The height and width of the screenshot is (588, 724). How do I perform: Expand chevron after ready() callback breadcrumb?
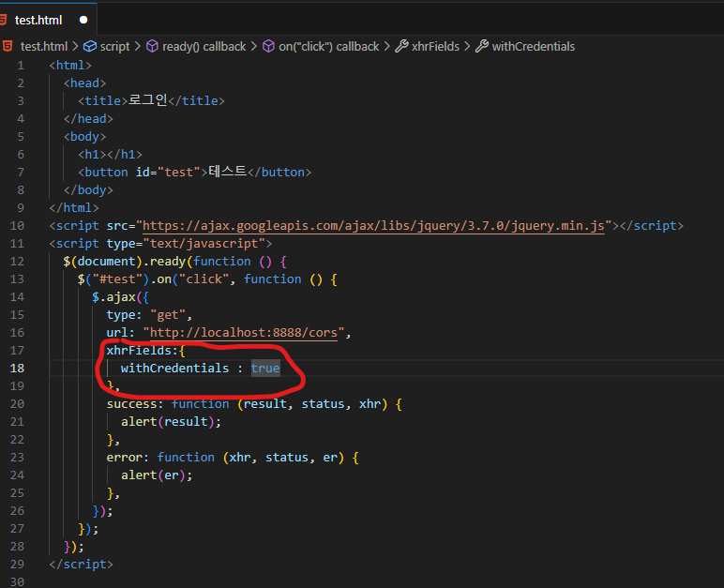[254, 46]
